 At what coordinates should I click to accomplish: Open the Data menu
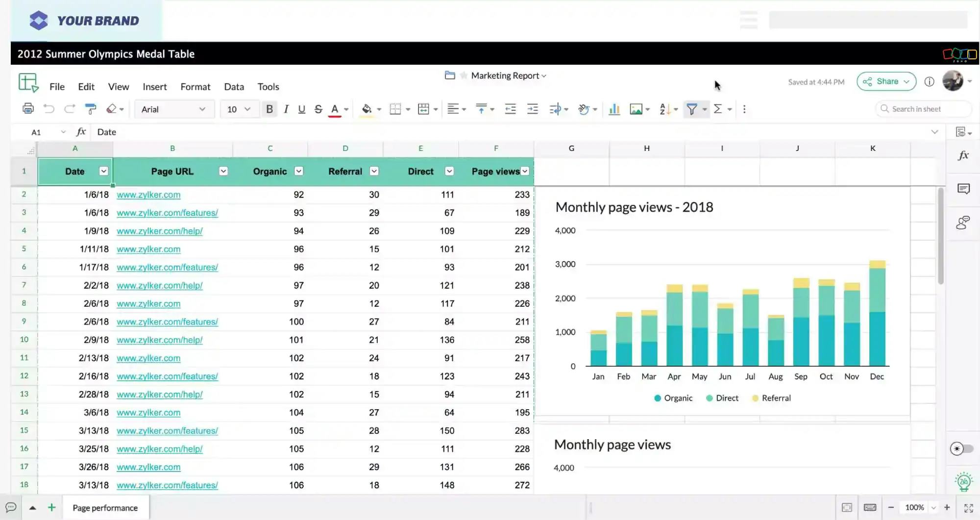point(234,86)
